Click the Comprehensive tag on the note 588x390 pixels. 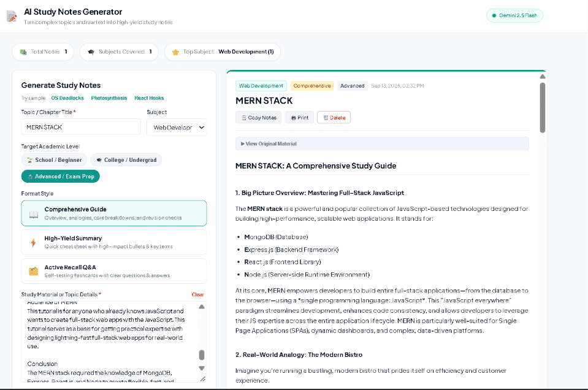click(x=312, y=86)
